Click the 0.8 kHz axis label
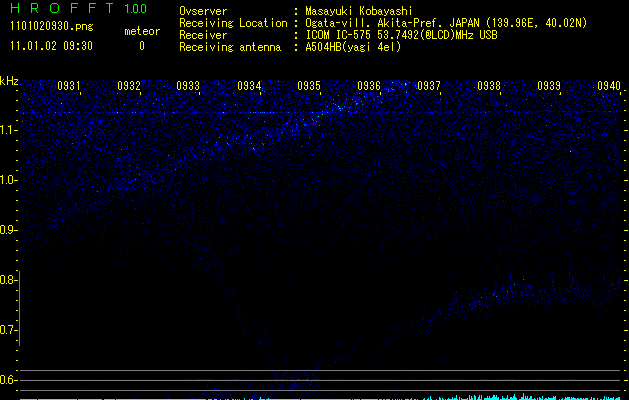Image resolution: width=629 pixels, height=400 pixels. [8, 280]
